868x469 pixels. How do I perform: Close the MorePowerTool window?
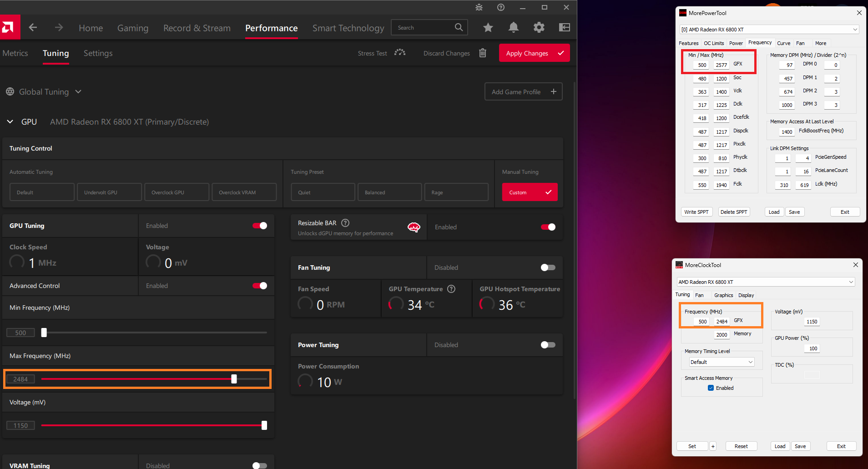click(x=859, y=13)
